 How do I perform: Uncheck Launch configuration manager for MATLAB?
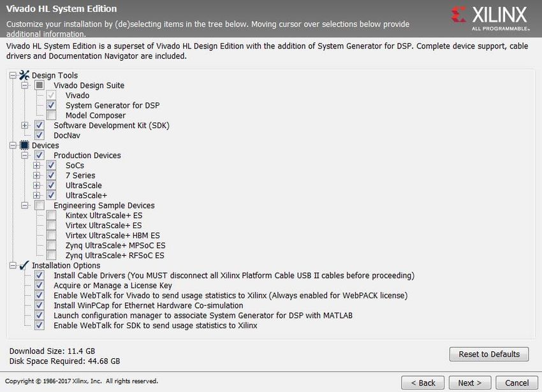point(40,316)
